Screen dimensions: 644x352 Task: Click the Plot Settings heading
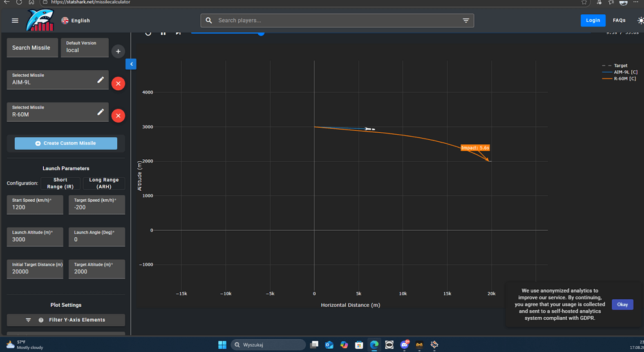tap(66, 305)
